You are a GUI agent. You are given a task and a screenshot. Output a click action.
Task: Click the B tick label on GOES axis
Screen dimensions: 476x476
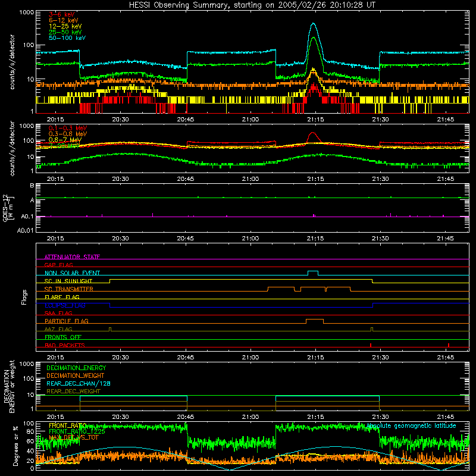(x=32, y=186)
